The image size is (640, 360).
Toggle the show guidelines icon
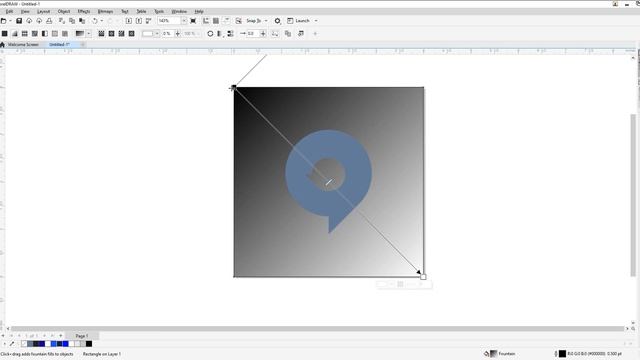226,20
